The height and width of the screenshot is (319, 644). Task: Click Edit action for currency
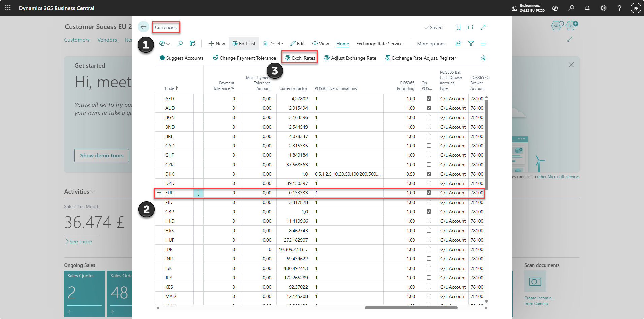point(297,44)
